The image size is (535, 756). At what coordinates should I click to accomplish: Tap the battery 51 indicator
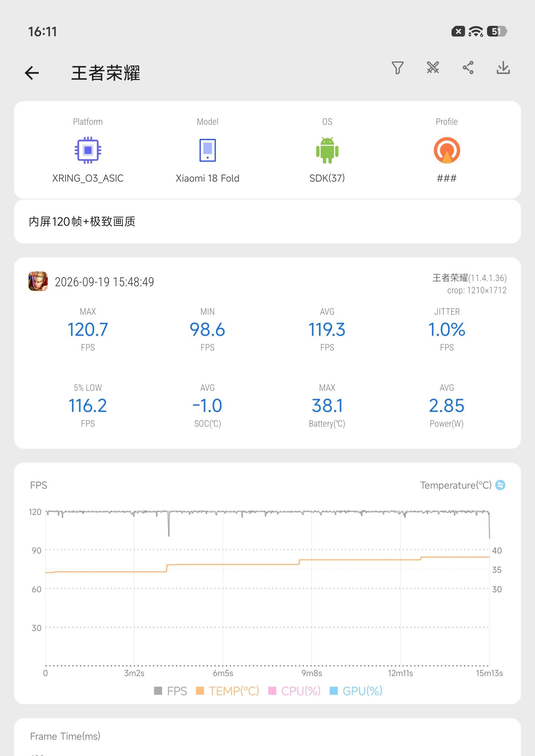coord(497,32)
